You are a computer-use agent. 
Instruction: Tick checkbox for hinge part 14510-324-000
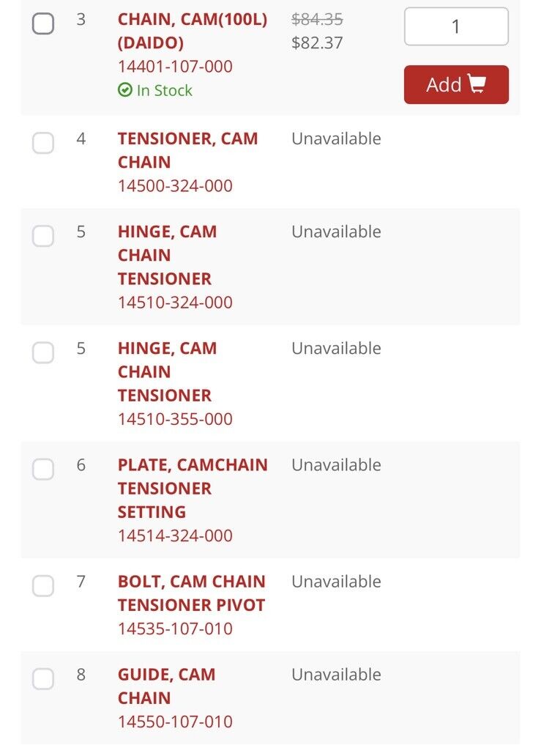click(43, 236)
